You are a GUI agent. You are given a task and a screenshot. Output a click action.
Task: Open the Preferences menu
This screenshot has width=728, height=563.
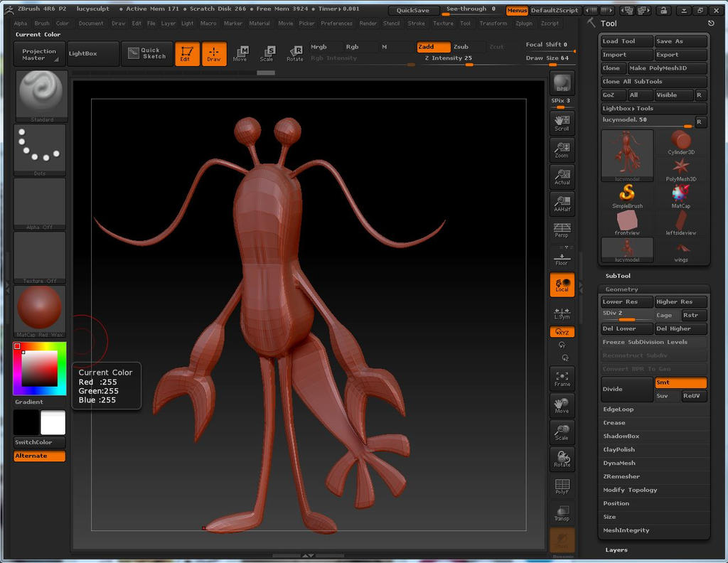[x=336, y=23]
